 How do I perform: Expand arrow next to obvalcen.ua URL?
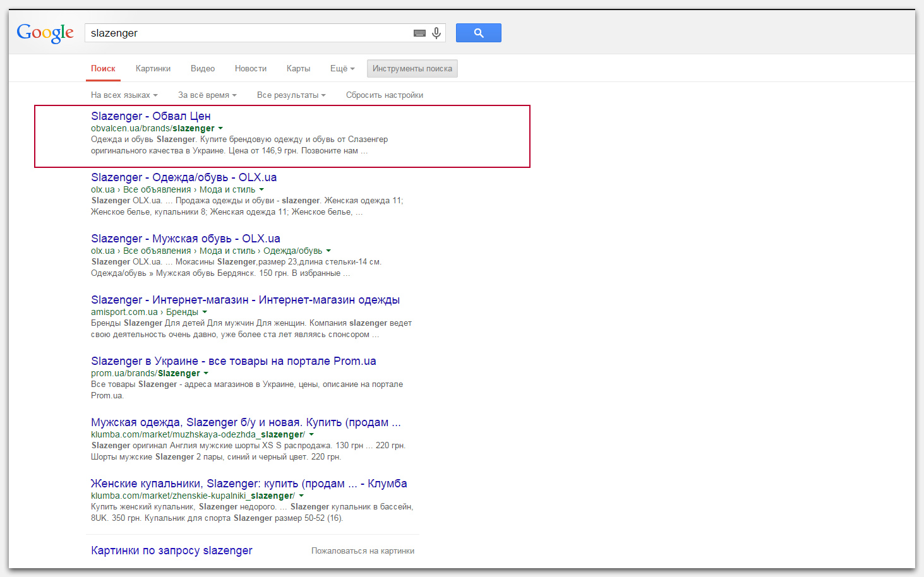pyautogui.click(x=220, y=128)
